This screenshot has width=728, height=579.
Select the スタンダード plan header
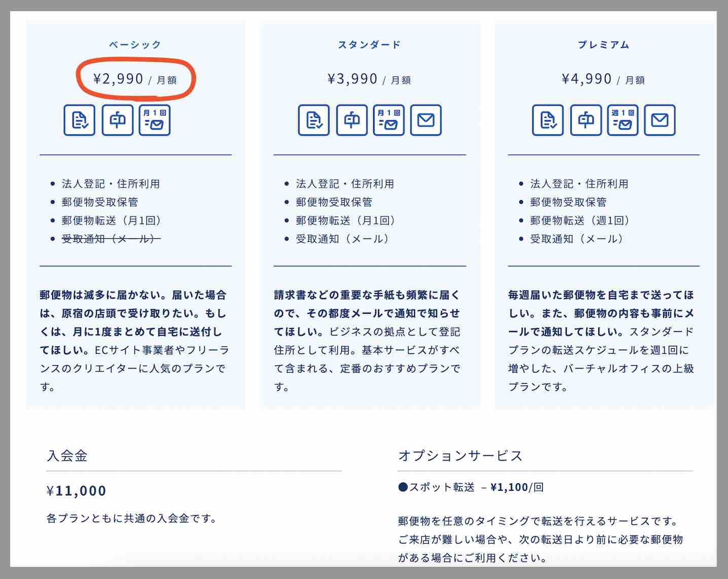[370, 44]
